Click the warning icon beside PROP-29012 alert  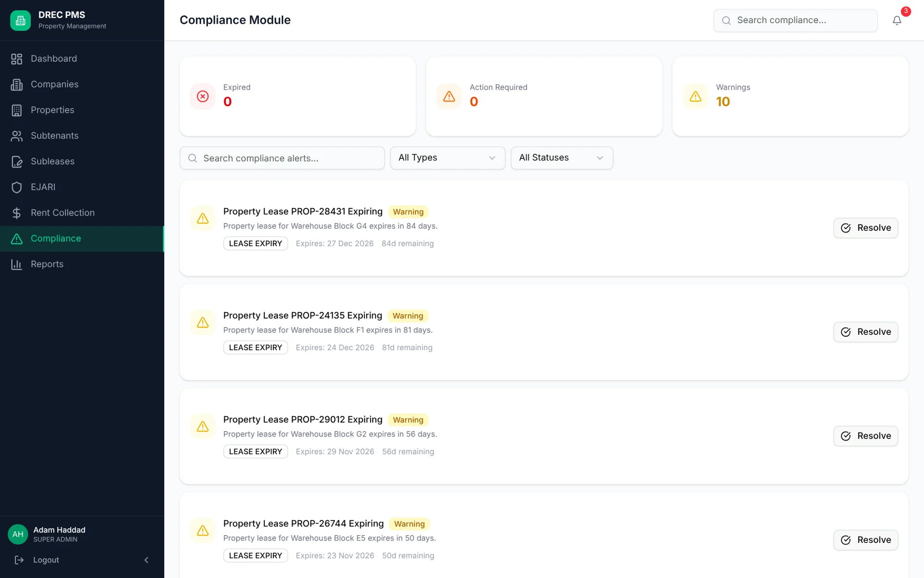tap(203, 426)
